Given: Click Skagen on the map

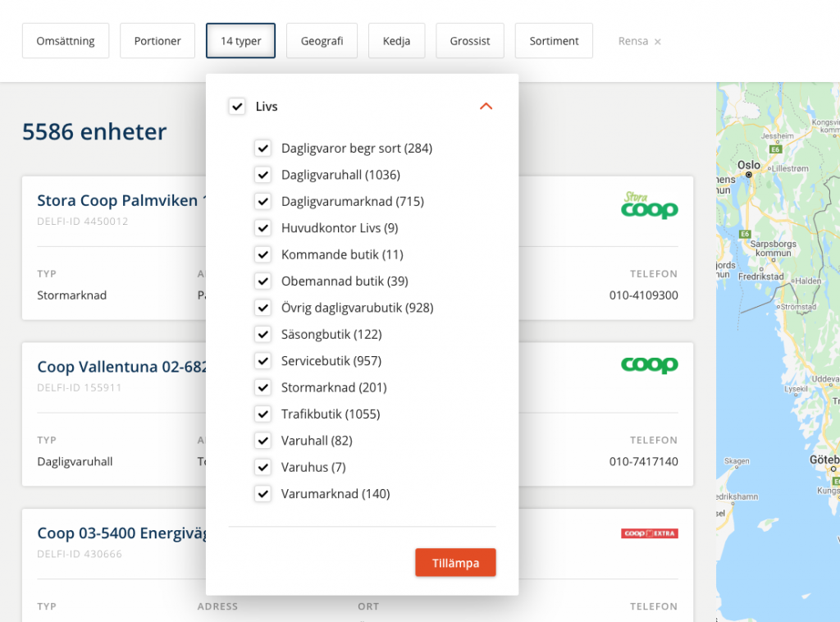Looking at the screenshot, I should 737,460.
